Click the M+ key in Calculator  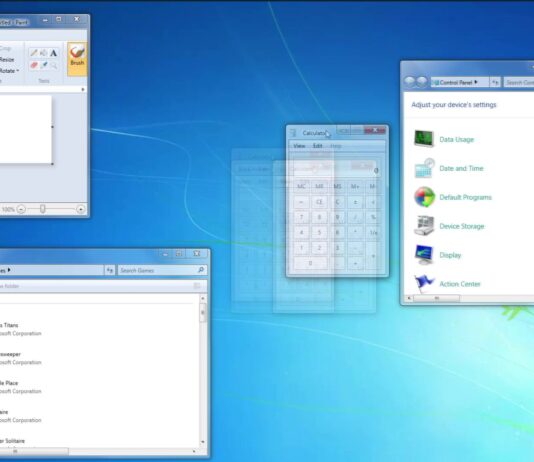pyautogui.click(x=355, y=187)
